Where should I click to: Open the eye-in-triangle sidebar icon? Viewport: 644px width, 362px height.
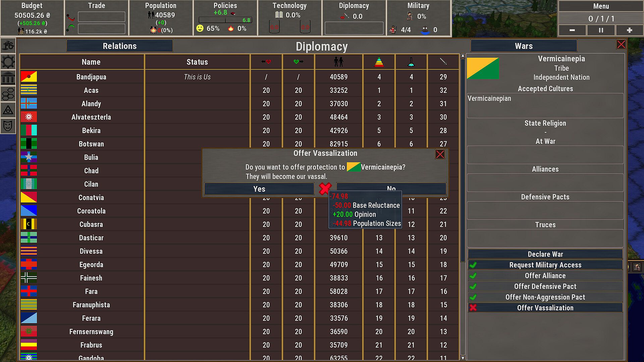[8, 110]
